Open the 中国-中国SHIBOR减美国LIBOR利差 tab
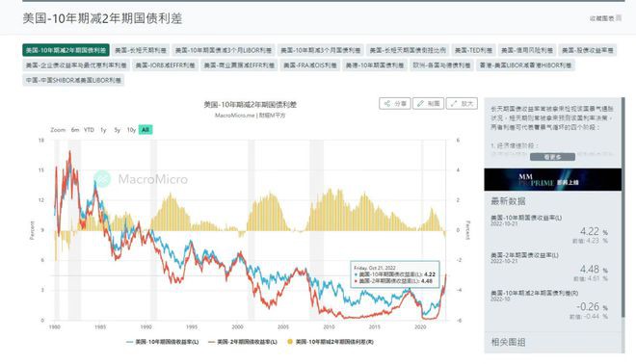 tap(73, 80)
